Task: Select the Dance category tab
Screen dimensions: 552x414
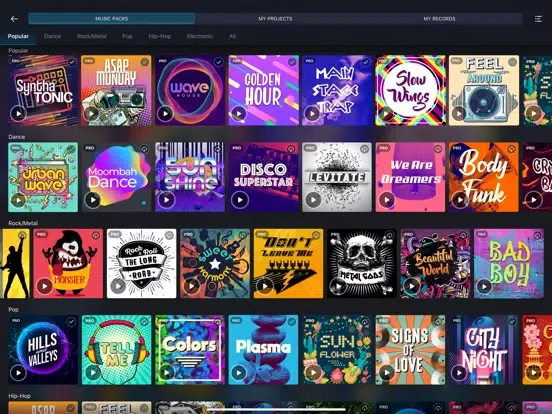Action: tap(52, 36)
